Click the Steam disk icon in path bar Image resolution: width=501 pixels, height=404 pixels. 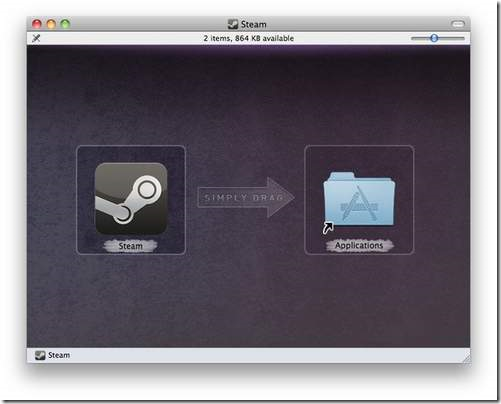tap(40, 355)
